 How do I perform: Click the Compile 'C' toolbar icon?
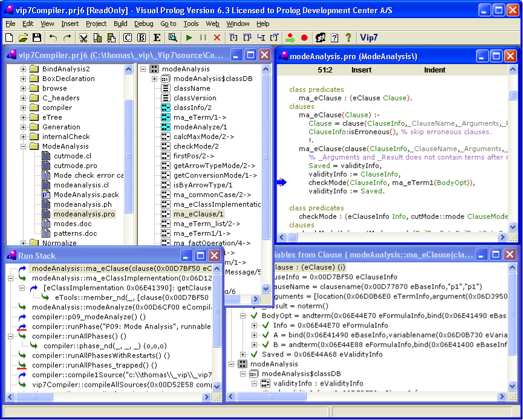pyautogui.click(x=128, y=37)
